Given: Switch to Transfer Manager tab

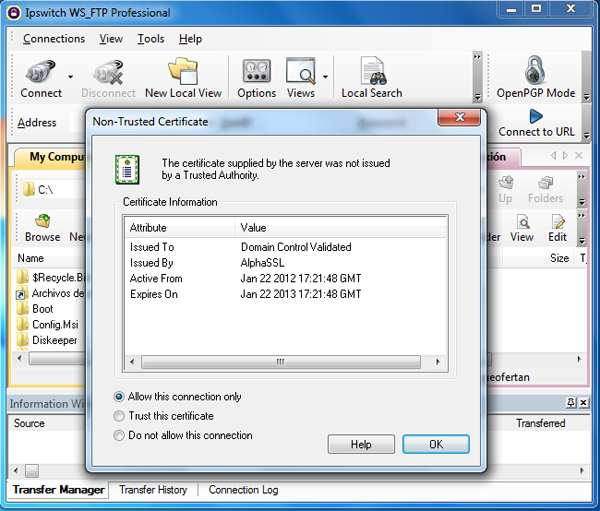Looking at the screenshot, I should coord(59,490).
